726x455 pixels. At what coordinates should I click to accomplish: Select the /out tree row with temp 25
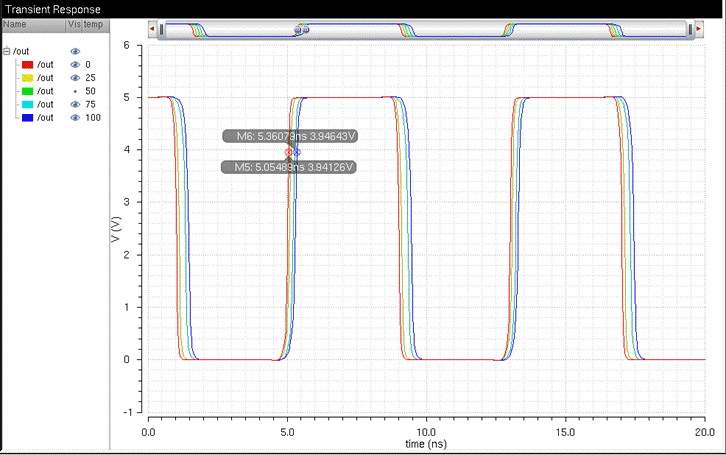pos(56,78)
